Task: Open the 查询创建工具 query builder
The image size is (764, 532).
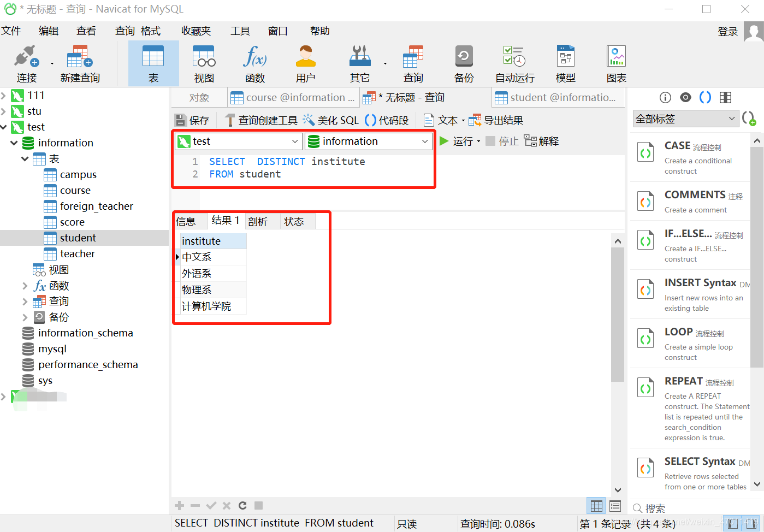Action: coord(261,121)
